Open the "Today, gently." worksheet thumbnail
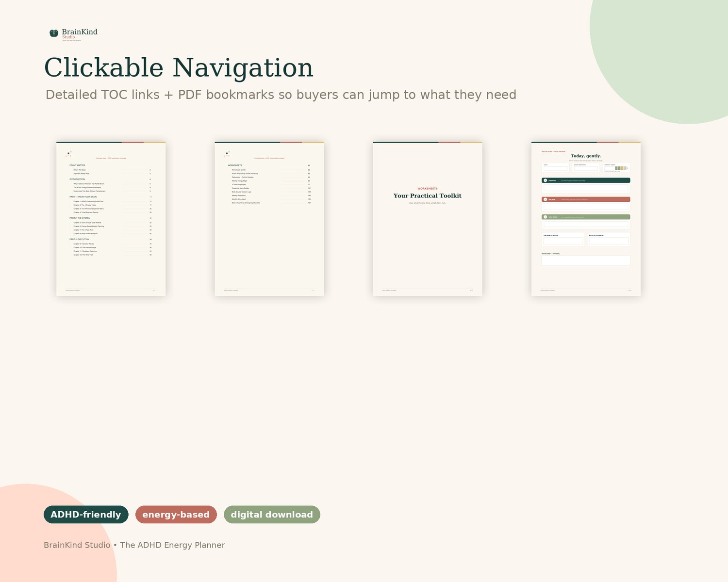 click(x=586, y=219)
